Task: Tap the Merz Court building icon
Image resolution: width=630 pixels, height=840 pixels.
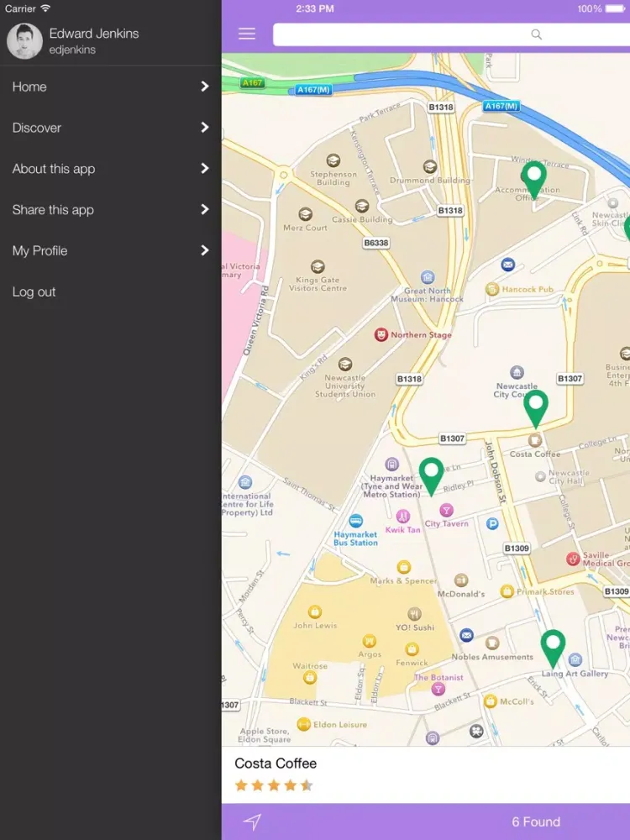Action: (x=306, y=214)
